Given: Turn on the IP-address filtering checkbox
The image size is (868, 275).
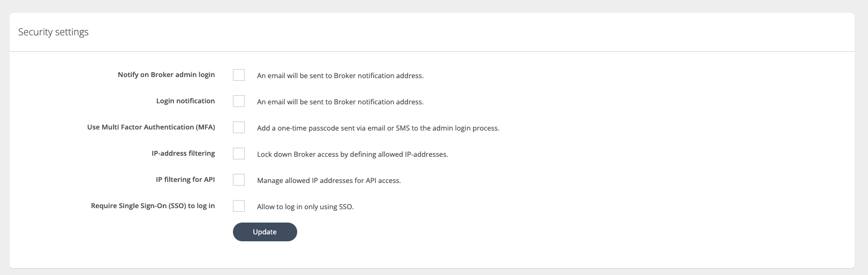Looking at the screenshot, I should coord(239,154).
